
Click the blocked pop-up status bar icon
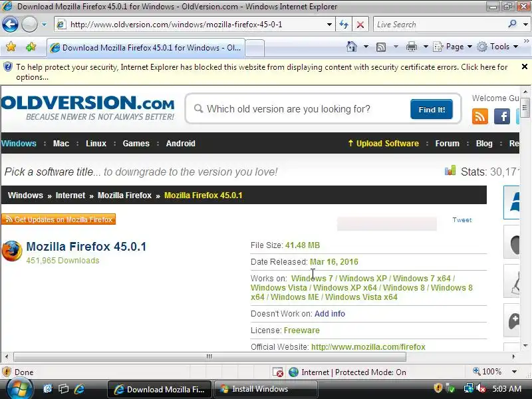(278, 372)
